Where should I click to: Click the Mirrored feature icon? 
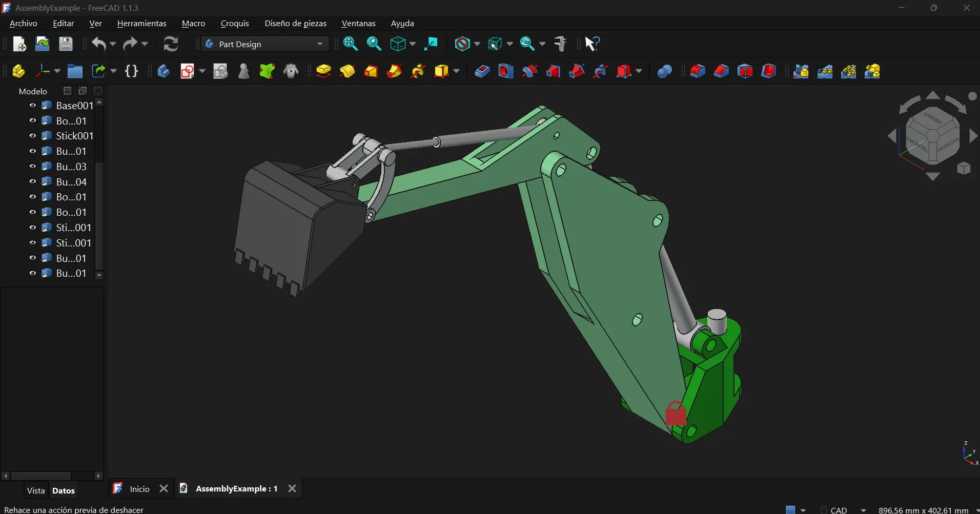(801, 71)
